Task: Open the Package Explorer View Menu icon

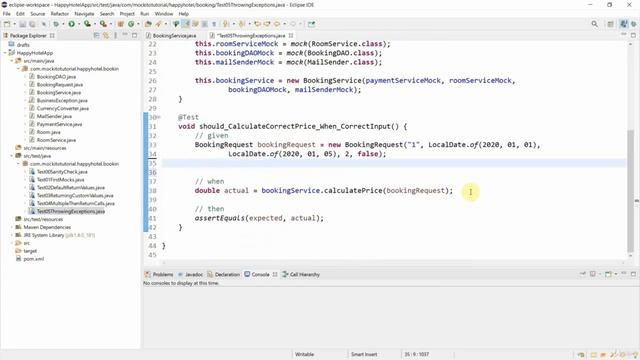Action: [116, 36]
